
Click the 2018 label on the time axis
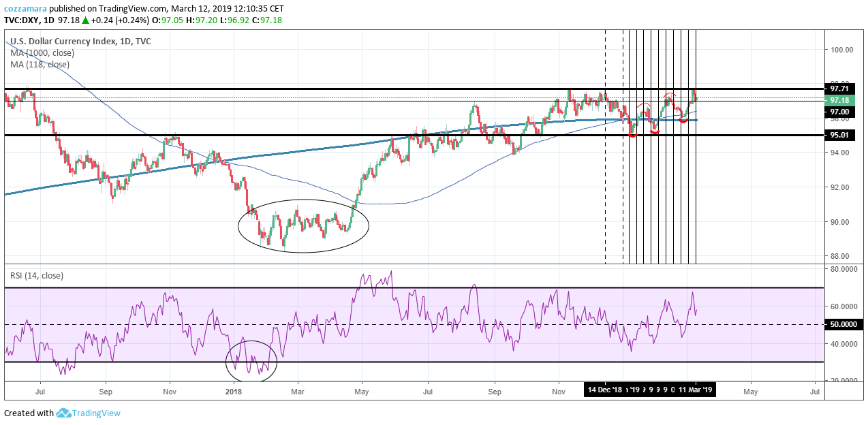(x=234, y=392)
